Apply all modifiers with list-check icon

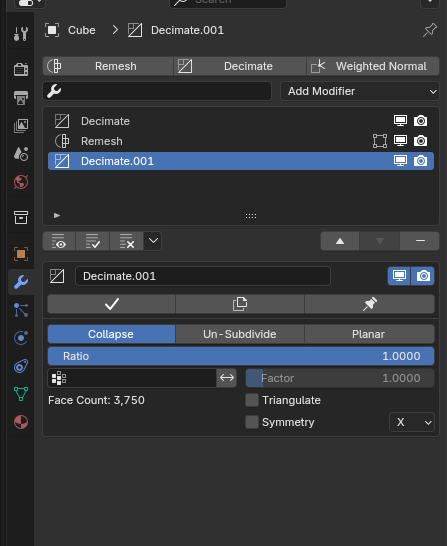[93, 241]
